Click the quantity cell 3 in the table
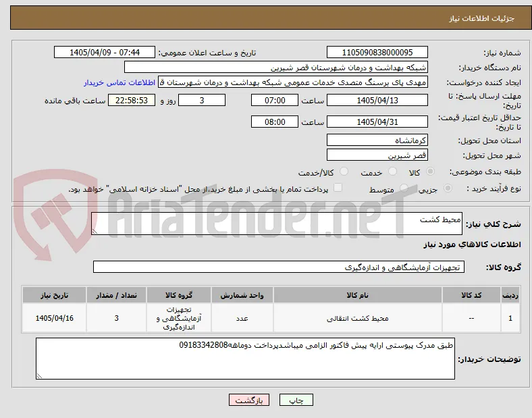The height and width of the screenshot is (418, 532). click(116, 318)
